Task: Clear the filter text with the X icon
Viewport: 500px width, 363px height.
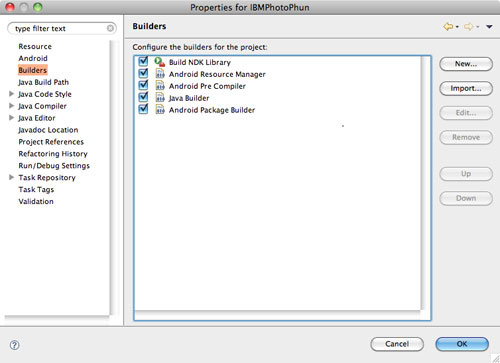Action: pos(110,28)
